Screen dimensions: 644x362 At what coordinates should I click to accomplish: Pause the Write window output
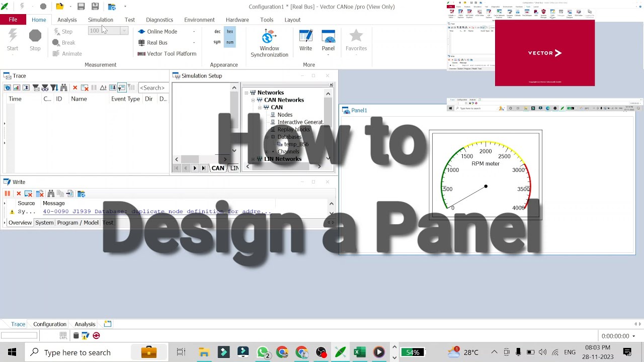[8, 194]
